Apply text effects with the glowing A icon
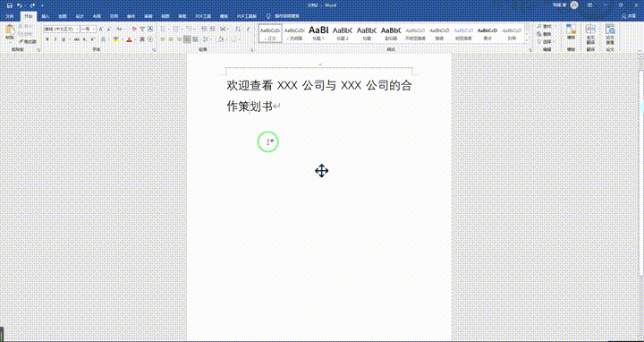Viewport: 644px width, 342px height. [103, 39]
